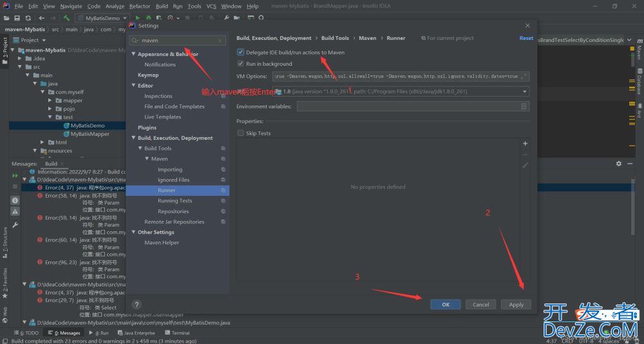Collapse the Appearance & Behavior settings group
This screenshot has width=644, height=344.
(133, 54)
